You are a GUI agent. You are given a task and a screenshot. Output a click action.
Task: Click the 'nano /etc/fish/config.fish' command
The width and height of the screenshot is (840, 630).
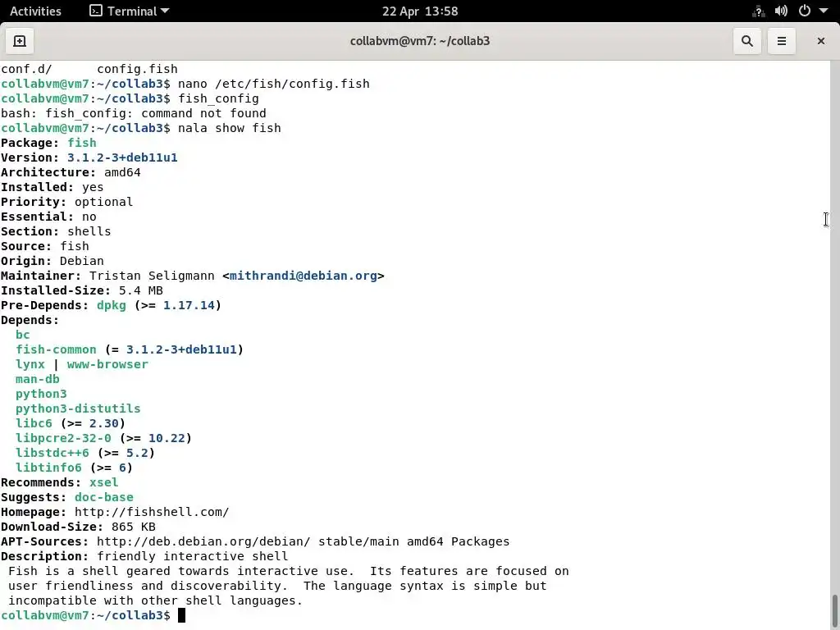point(274,84)
